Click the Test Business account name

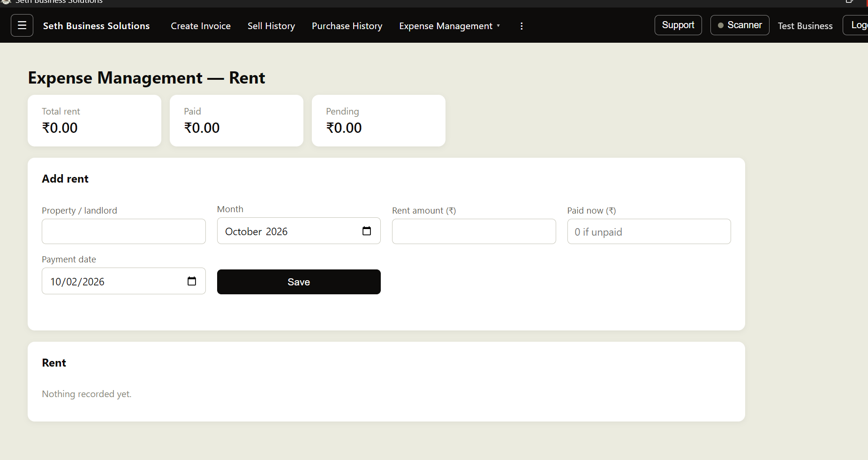[805, 26]
